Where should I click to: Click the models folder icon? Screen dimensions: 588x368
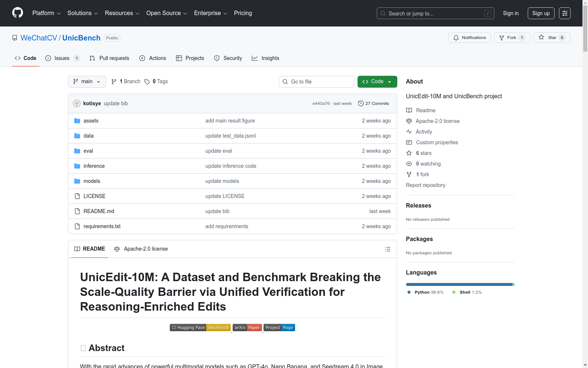[x=77, y=181]
